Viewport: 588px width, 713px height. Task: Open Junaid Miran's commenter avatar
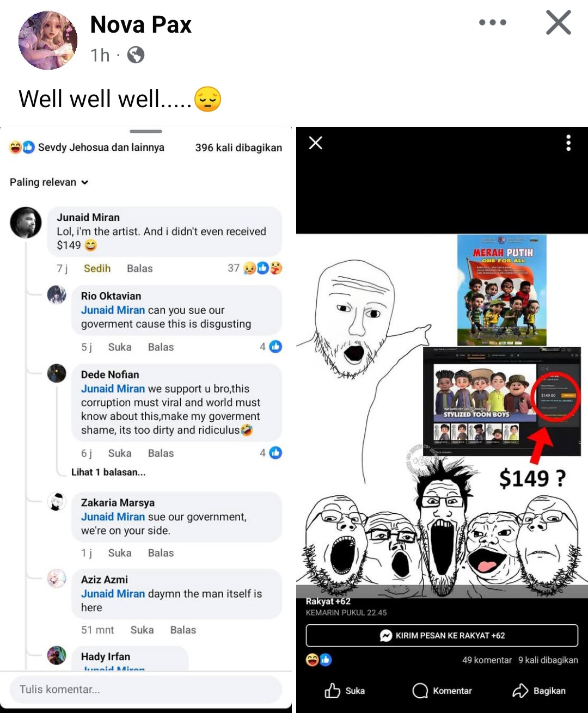pos(26,223)
